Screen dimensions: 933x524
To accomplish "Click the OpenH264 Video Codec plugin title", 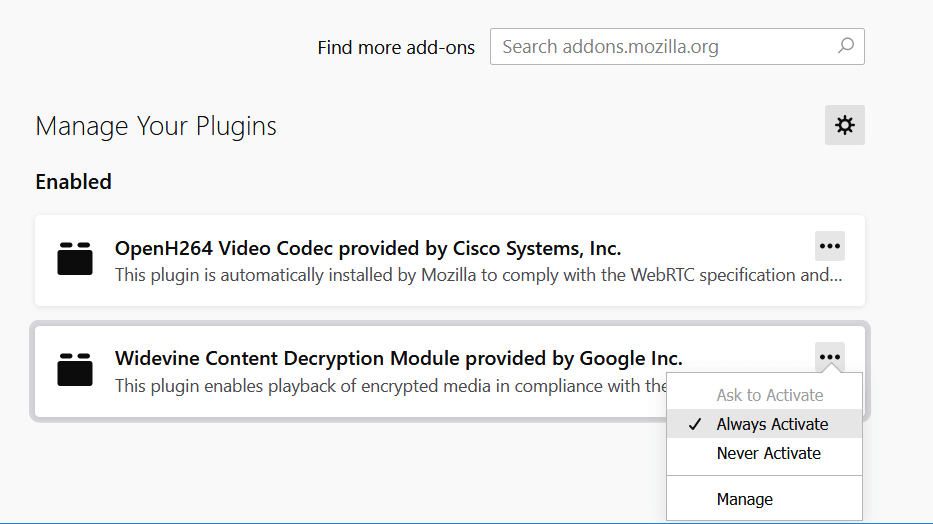I will [368, 248].
